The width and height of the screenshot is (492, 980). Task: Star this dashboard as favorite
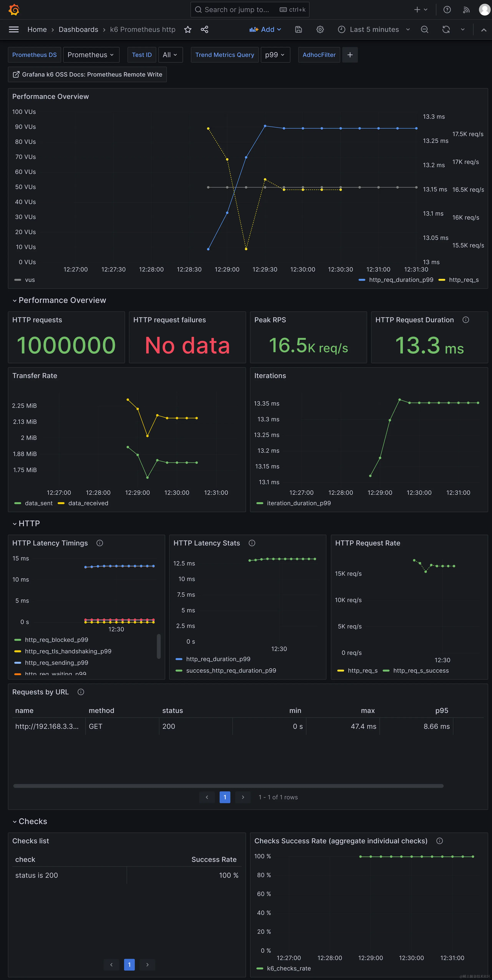(188, 29)
